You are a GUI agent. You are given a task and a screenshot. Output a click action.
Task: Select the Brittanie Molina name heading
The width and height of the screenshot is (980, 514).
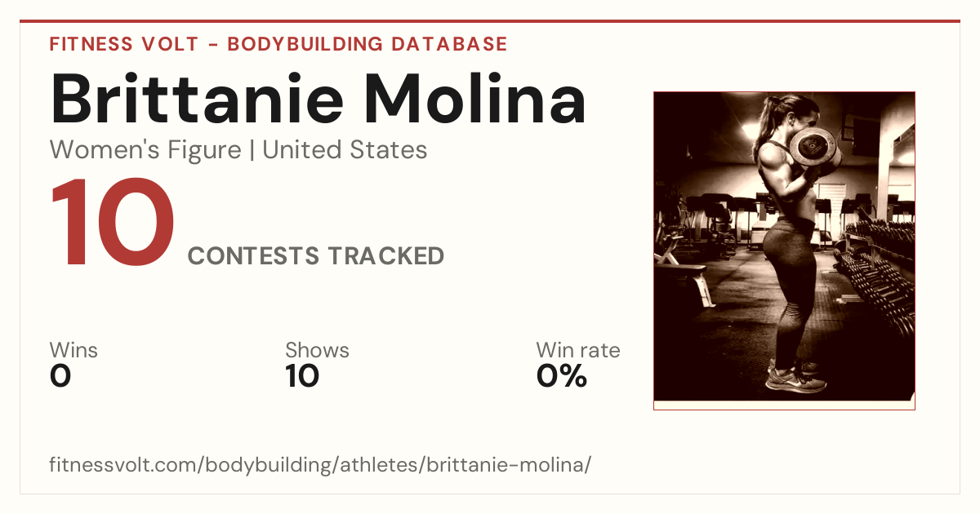[x=318, y=99]
